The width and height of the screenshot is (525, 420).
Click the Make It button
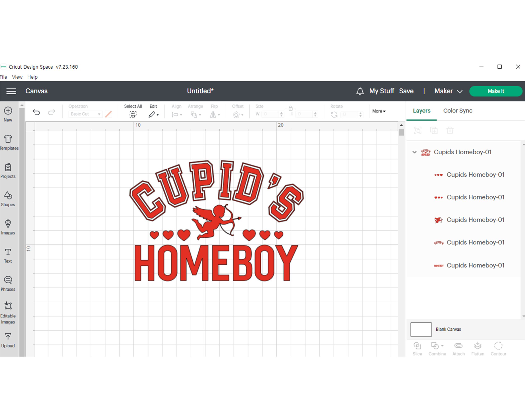click(496, 91)
